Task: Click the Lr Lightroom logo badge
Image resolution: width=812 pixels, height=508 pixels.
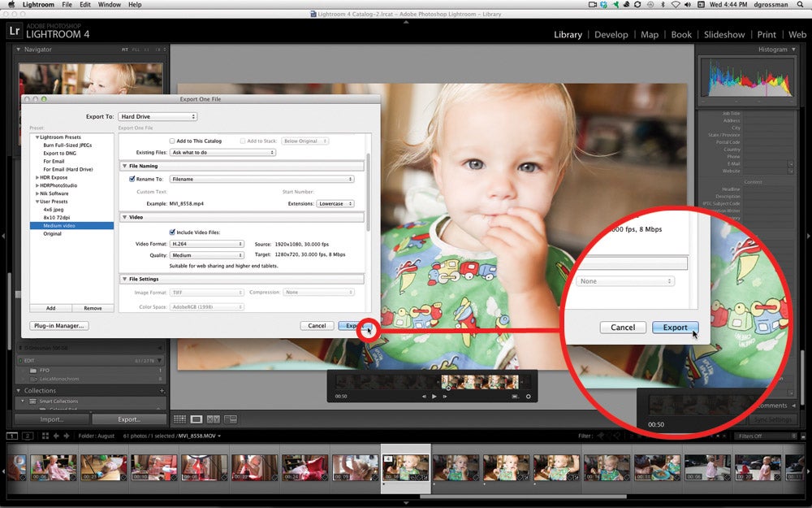Action: (15, 31)
